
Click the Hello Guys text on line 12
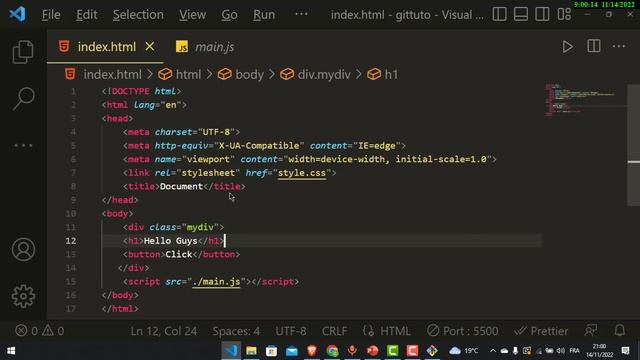pos(171,241)
